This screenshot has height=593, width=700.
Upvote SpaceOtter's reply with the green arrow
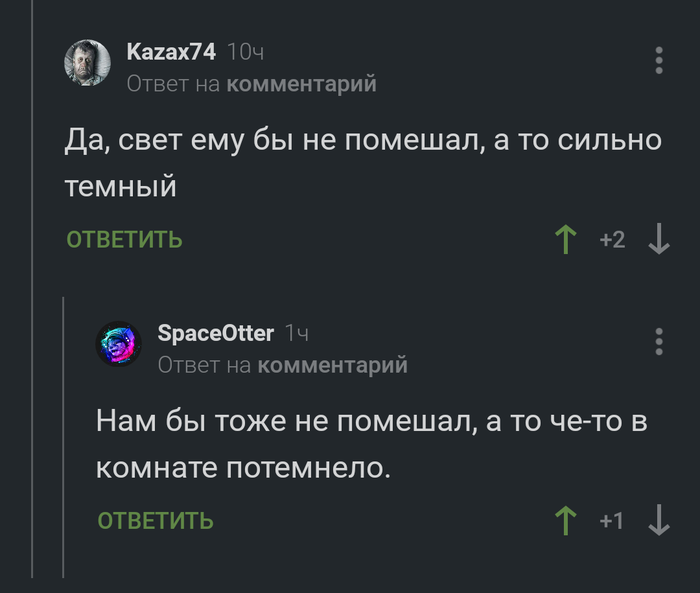coord(566,521)
